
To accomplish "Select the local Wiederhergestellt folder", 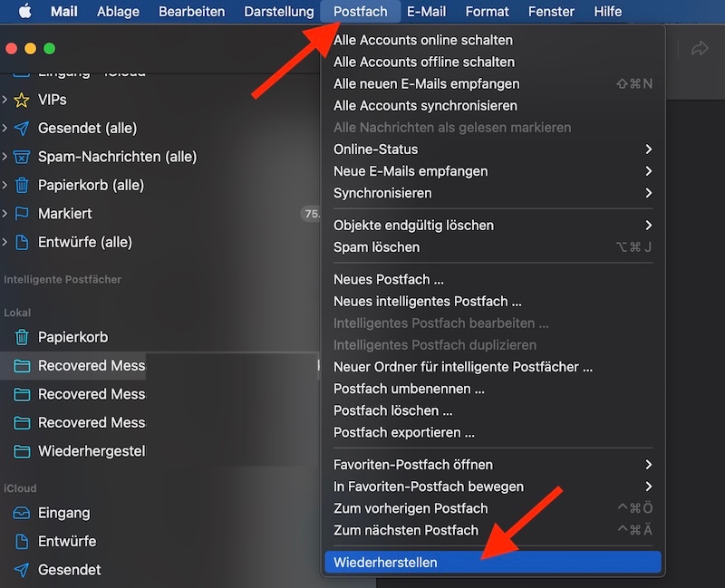I will [x=91, y=451].
